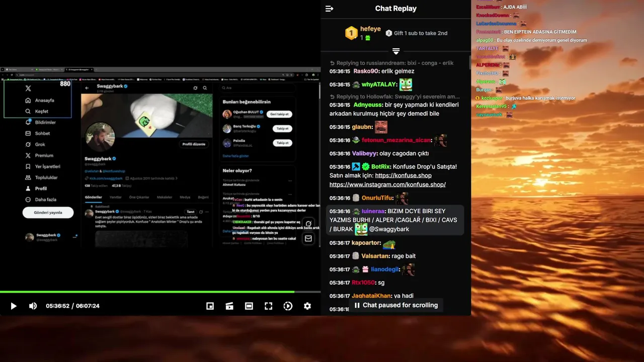Click Tanıt button on pinned post

[x=190, y=212]
